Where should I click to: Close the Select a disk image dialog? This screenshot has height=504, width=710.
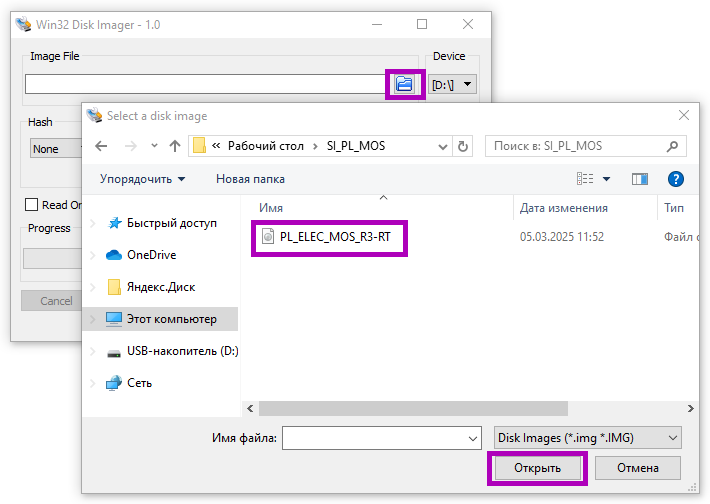[684, 115]
